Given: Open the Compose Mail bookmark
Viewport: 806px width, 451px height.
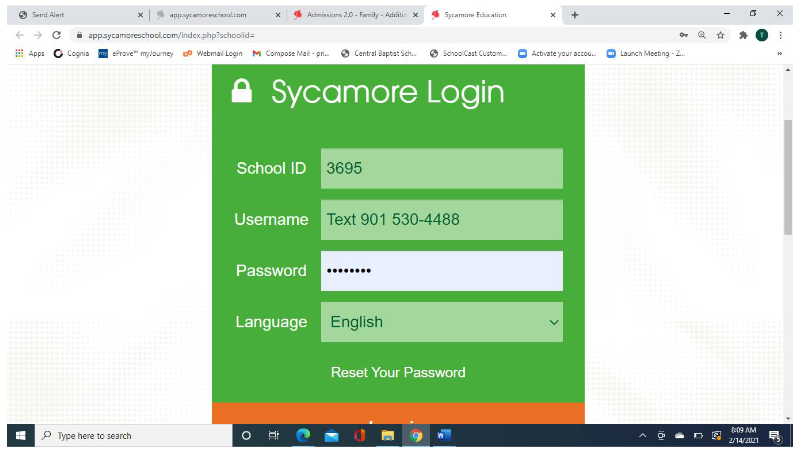Looking at the screenshot, I should coord(290,53).
